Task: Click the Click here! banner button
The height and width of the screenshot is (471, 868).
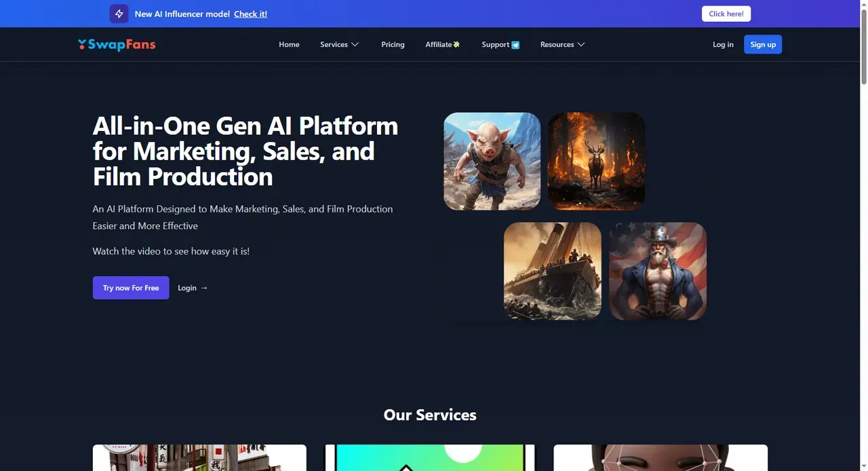Action: 726,14
